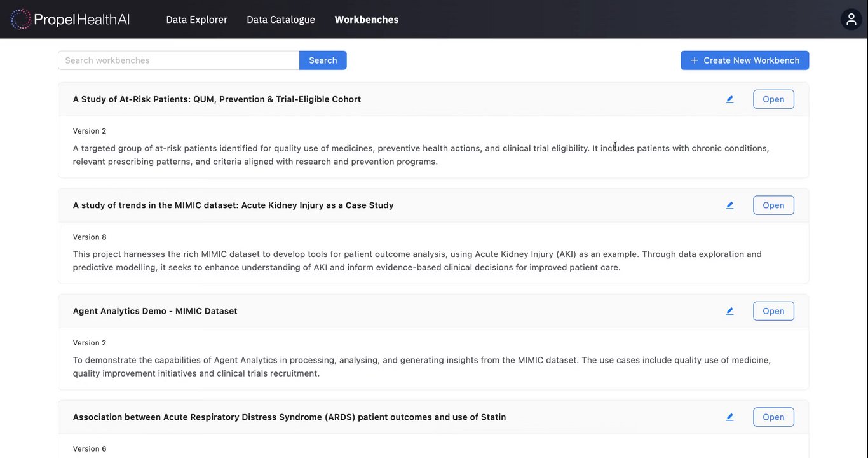868x458 pixels.
Task: Click the plus icon on Create New Workbench
Action: click(695, 60)
